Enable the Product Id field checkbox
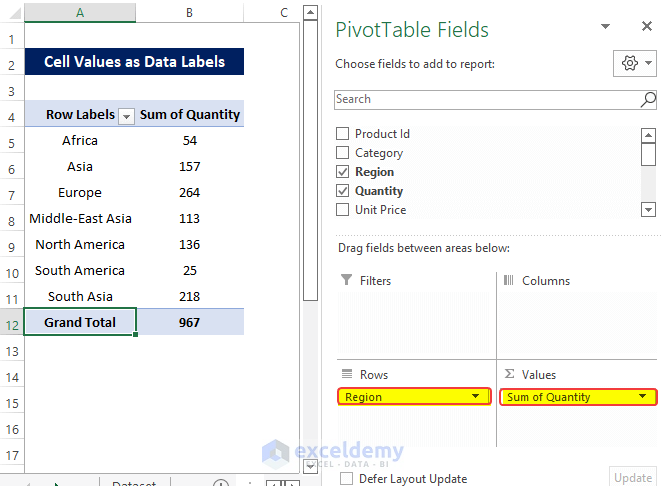 pos(343,134)
